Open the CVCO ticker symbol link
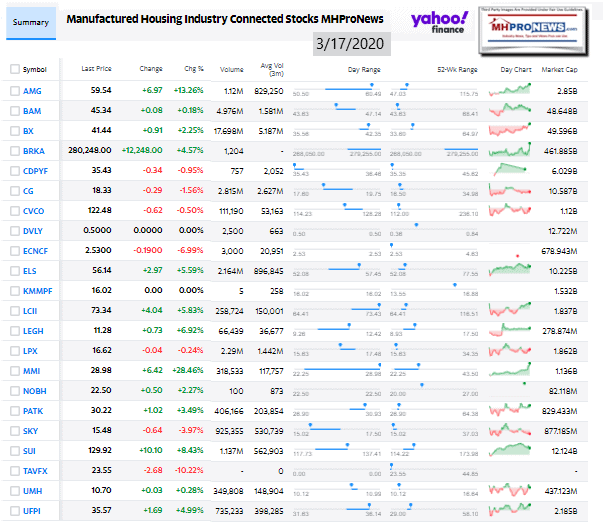The height and width of the screenshot is (526, 605). [35, 212]
